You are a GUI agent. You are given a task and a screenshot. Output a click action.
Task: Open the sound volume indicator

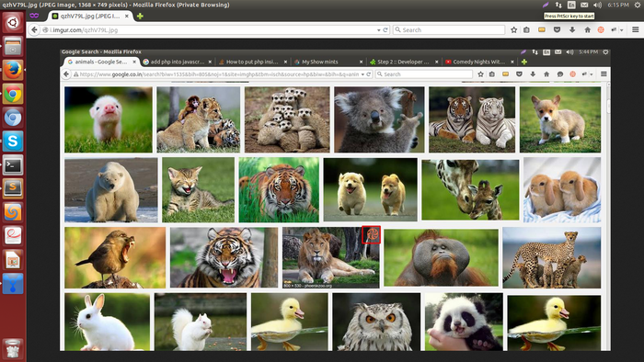tap(597, 5)
